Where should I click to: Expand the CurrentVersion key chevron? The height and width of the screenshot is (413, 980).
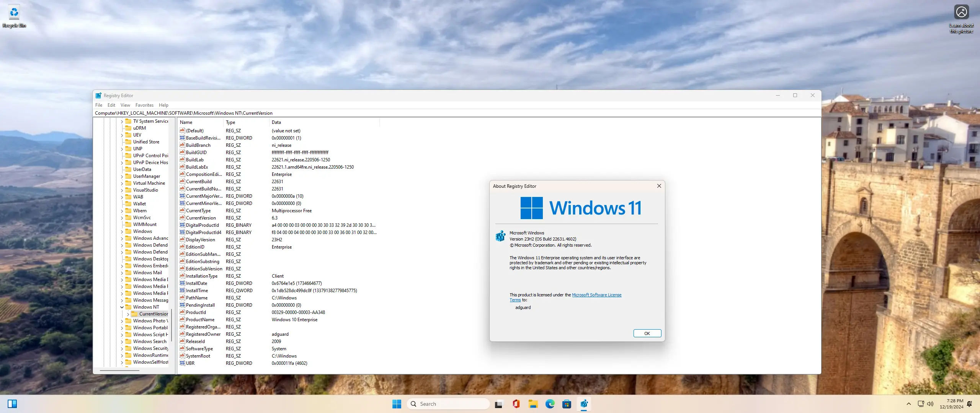coord(128,314)
